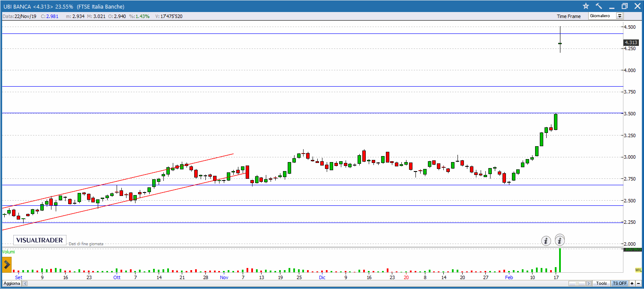This screenshot has height=289, width=644.
Task: Click the Set month label on time axis
Action: (x=18, y=277)
